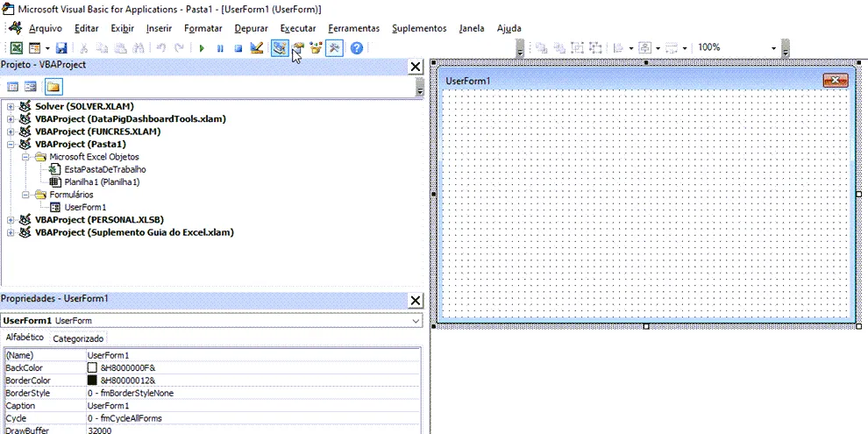Switch to the Alfabético tab
This screenshot has height=434, width=868.
tap(25, 338)
